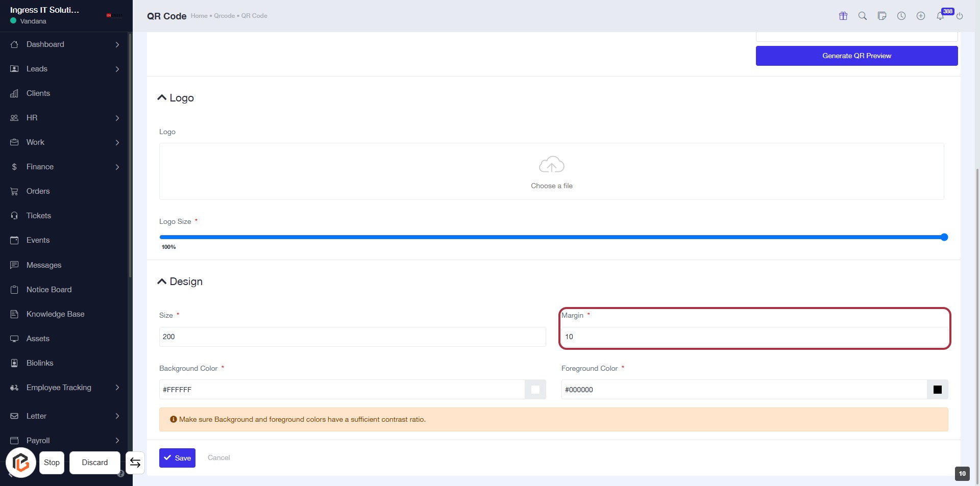Click the Size input field
Image resolution: width=980 pixels, height=486 pixels.
click(x=352, y=337)
